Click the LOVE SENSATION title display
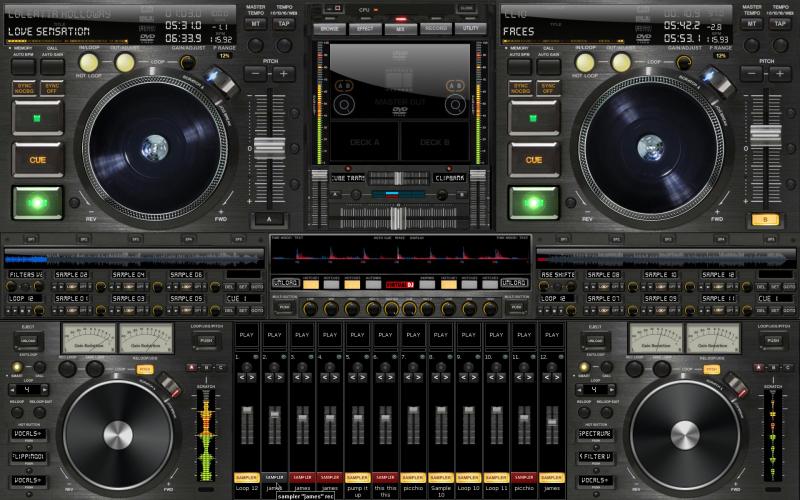The height and width of the screenshot is (500, 800). coord(49,31)
